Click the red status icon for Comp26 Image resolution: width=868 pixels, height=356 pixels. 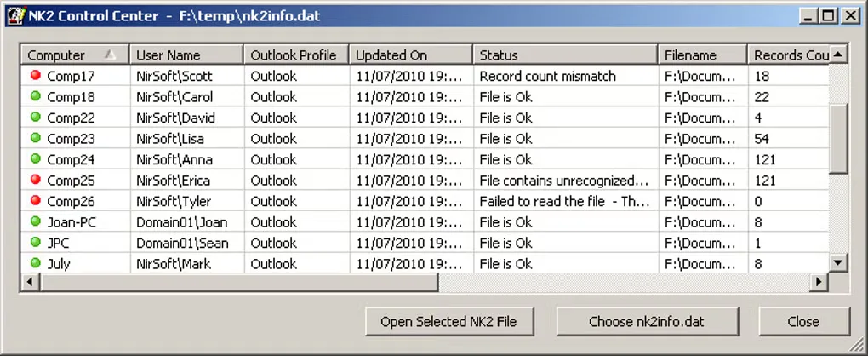(x=36, y=200)
